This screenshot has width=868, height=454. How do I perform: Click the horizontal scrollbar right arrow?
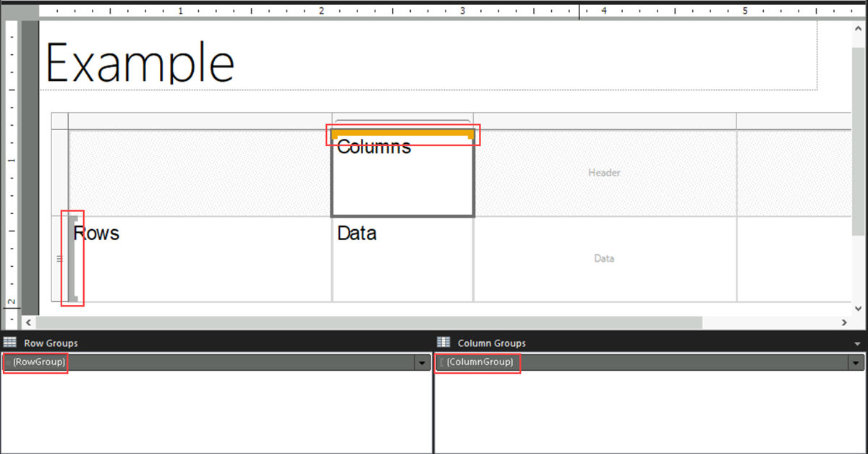(x=845, y=322)
